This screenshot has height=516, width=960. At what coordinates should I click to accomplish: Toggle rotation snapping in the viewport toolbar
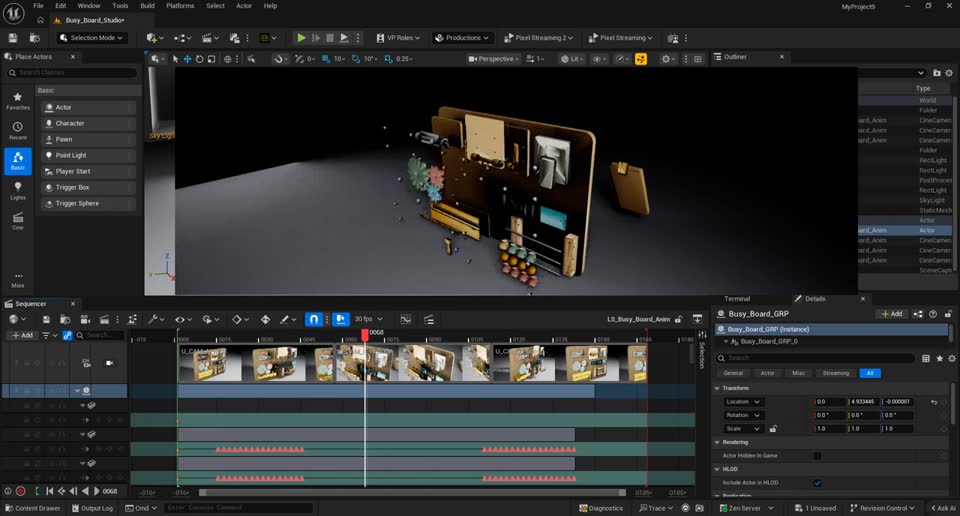click(356, 59)
